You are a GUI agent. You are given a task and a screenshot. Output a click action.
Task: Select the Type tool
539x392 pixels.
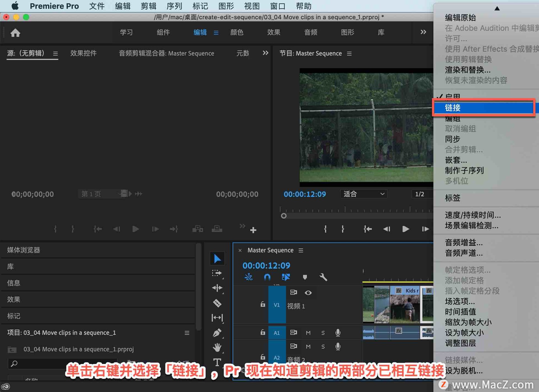tap(217, 362)
